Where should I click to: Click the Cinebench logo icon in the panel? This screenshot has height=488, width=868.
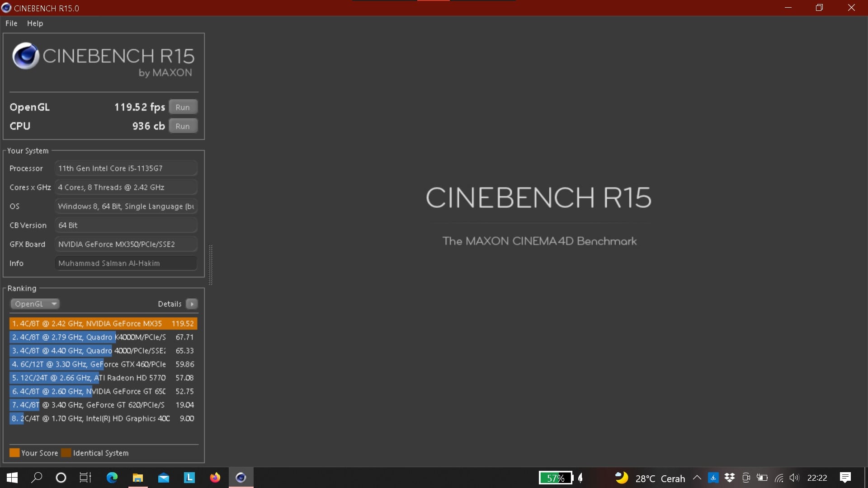pos(25,56)
